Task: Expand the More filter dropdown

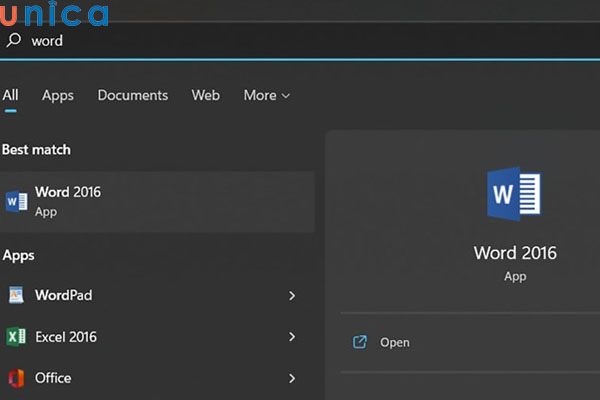Action: 266,95
